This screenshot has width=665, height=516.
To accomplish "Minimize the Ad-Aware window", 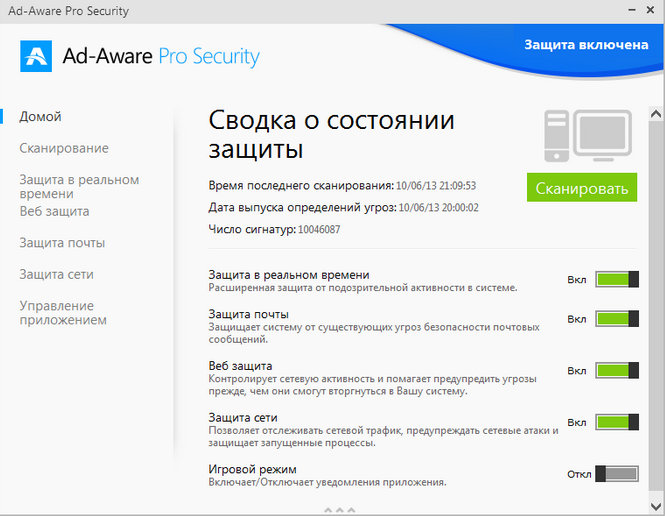I will 631,10.
